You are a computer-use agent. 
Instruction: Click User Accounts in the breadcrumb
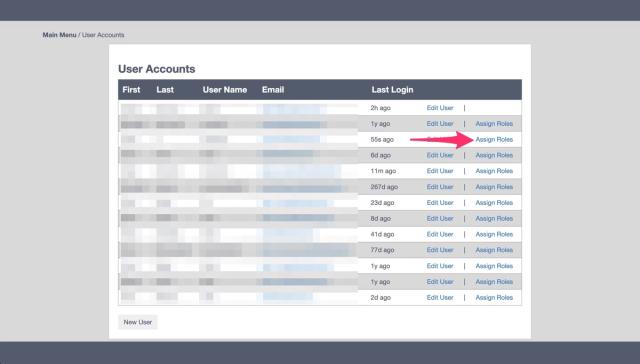(x=103, y=35)
